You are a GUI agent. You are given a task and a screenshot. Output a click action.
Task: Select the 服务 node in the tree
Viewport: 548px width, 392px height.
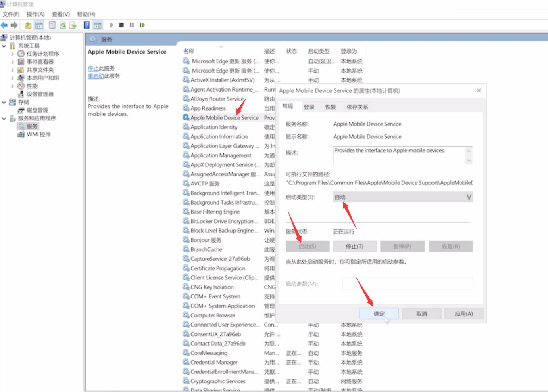[32, 126]
